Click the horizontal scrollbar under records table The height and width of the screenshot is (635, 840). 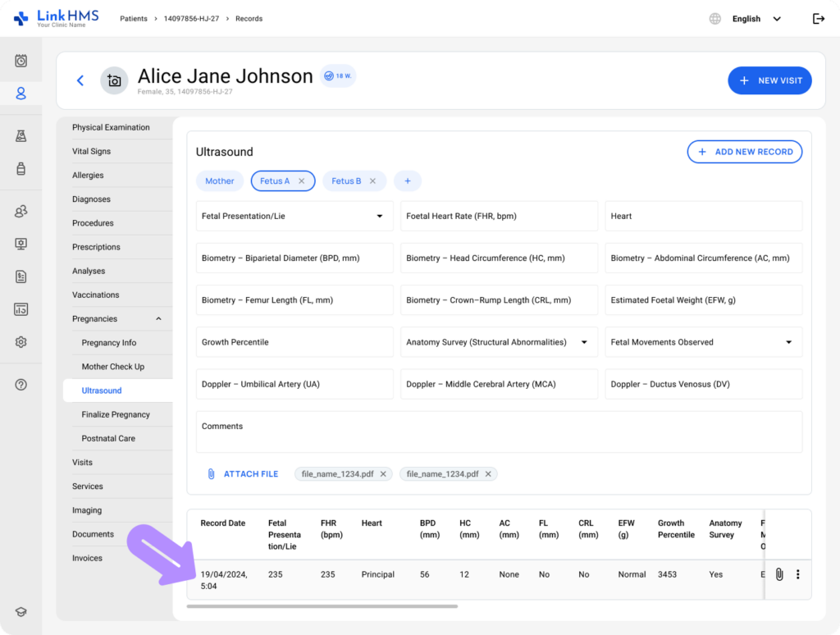(322, 606)
